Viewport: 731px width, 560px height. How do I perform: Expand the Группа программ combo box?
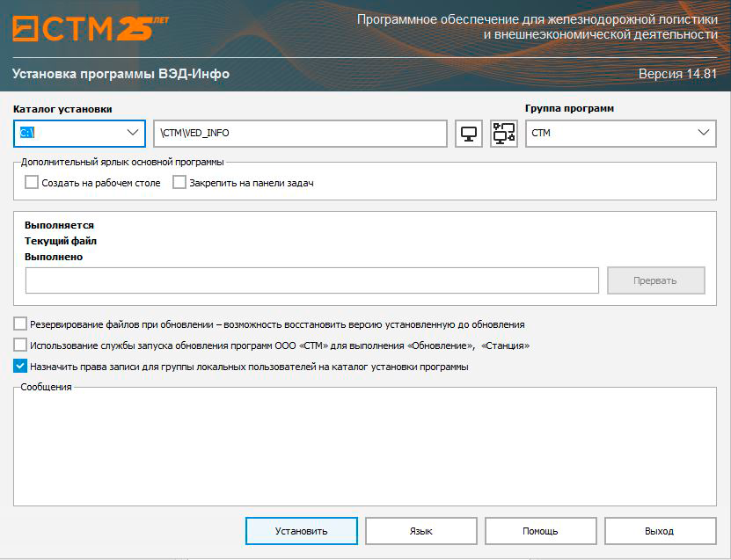[620, 134]
